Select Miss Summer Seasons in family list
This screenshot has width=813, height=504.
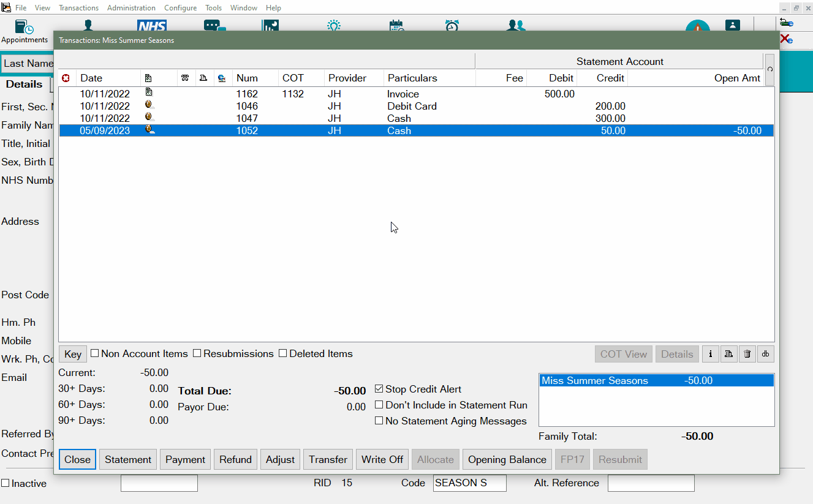click(x=656, y=380)
